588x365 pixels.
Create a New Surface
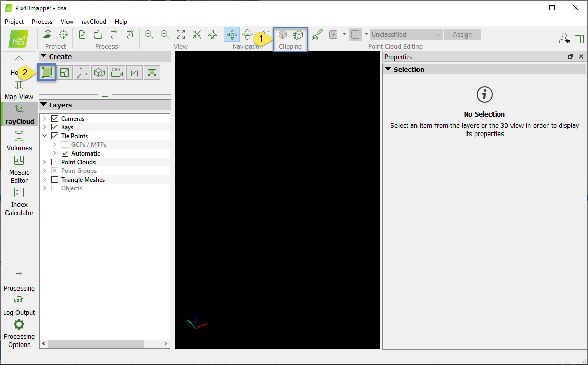pyautogui.click(x=152, y=72)
